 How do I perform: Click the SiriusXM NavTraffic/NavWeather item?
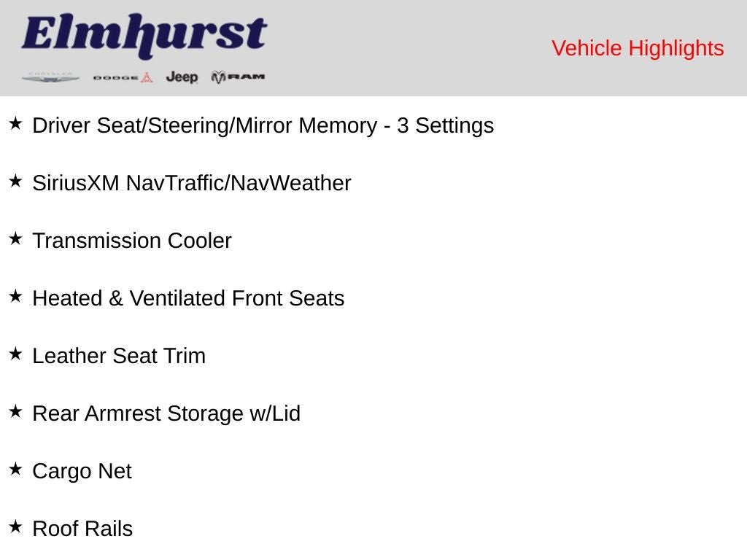191,183
